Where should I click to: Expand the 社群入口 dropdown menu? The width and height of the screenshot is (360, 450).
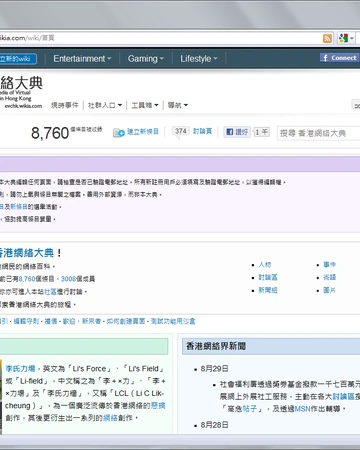(105, 105)
